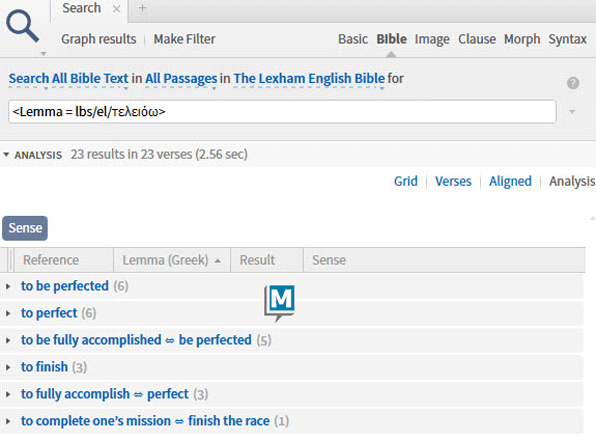Screen dimensions: 596x441
Task: Click '23 results in 23 verses' summary text
Action: pos(159,154)
